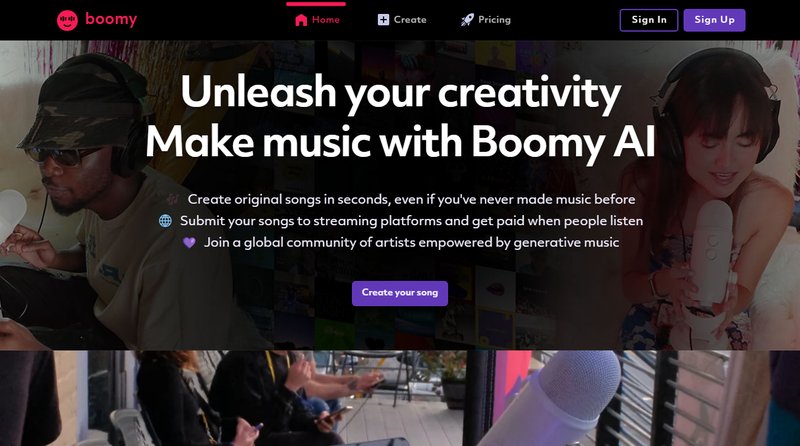Click the pink house Home icon
800x446 pixels.
pos(301,20)
